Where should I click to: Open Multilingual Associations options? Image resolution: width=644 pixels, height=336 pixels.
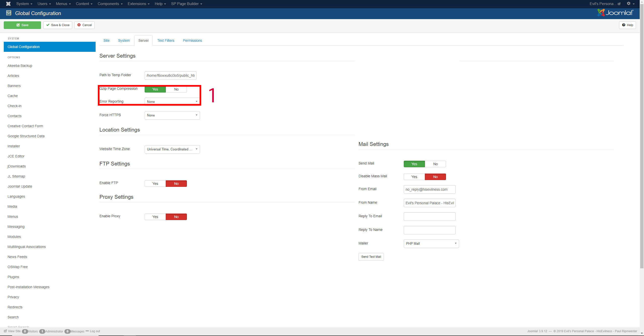click(x=27, y=247)
